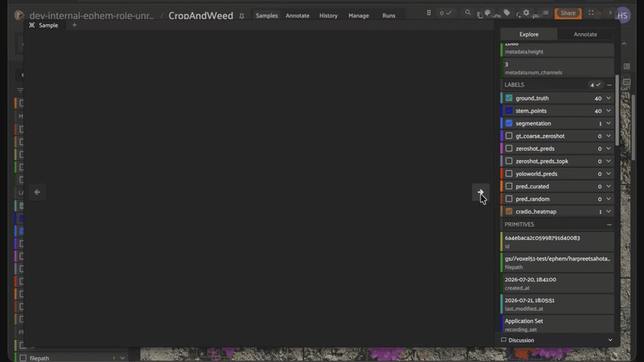This screenshot has height=362, width=644.
Task: Click the CropAndWeed dataset name
Action: click(201, 16)
